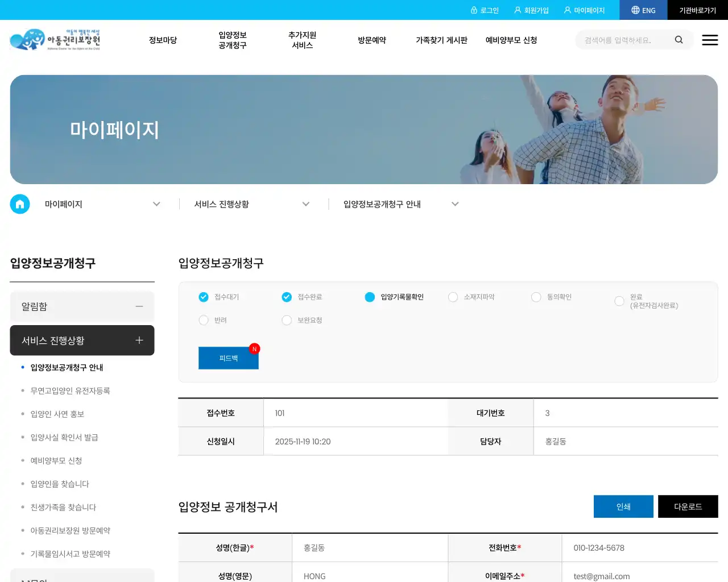Click the home icon in the breadcrumb
The width and height of the screenshot is (728, 582).
point(20,204)
